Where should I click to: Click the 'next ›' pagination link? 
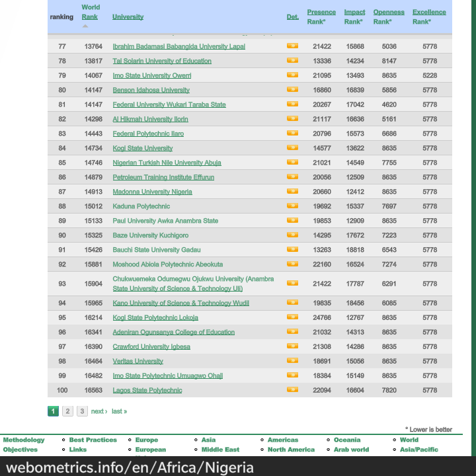99,411
